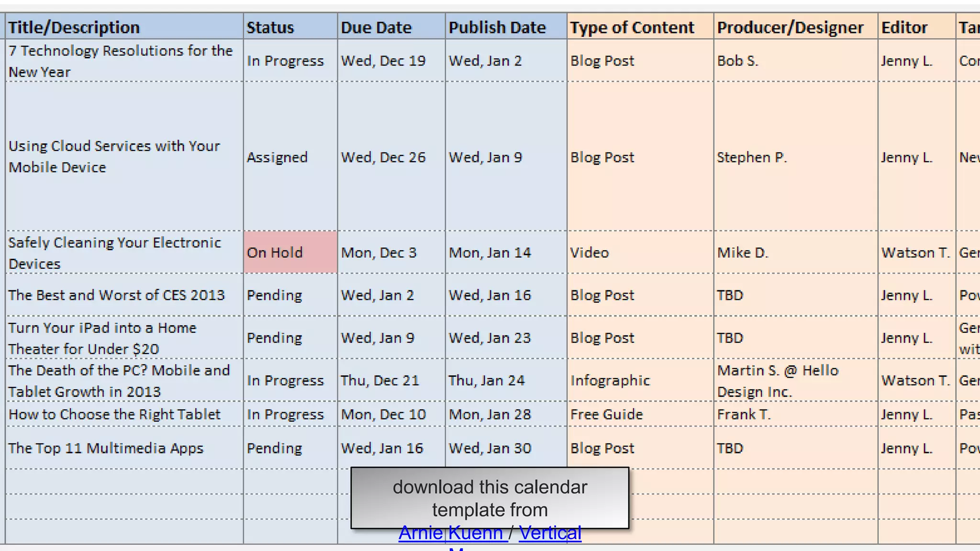Screen dimensions: 980x551
Task: Click the 'How to Choose the Right Tablet' title
Action: tap(114, 414)
